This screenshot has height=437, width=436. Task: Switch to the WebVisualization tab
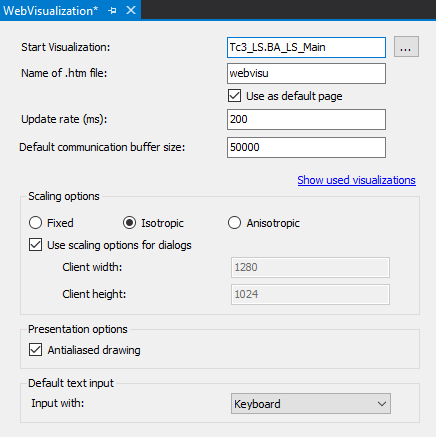51,10
